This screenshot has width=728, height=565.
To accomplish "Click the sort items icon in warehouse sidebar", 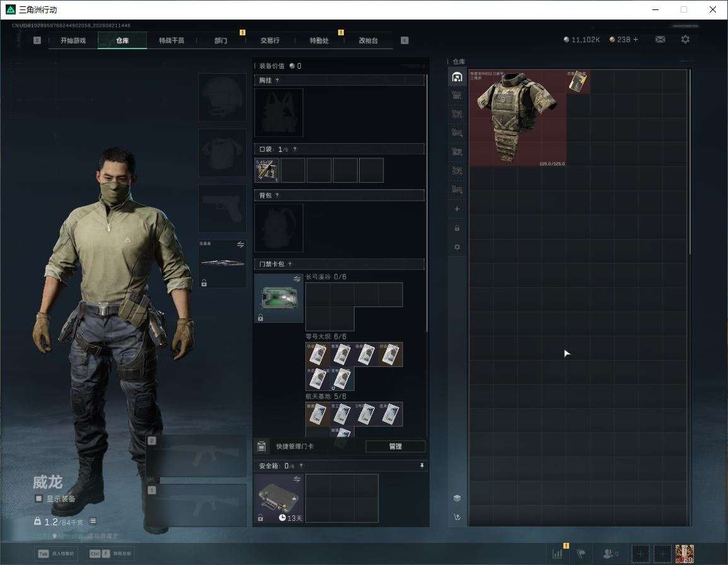I will point(457,517).
